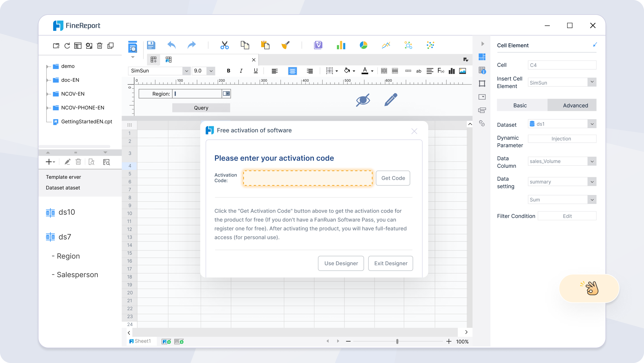Insert formula Fx icon

click(441, 71)
